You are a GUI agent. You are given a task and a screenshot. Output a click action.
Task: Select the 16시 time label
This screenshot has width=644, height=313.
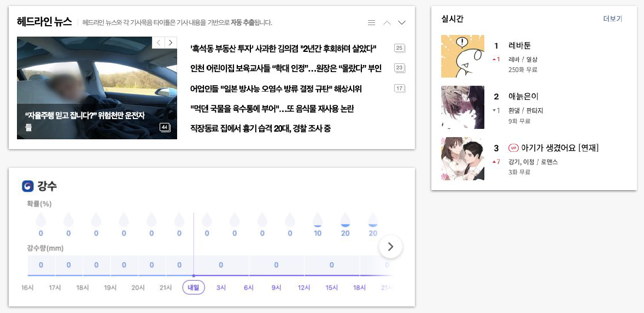point(27,287)
